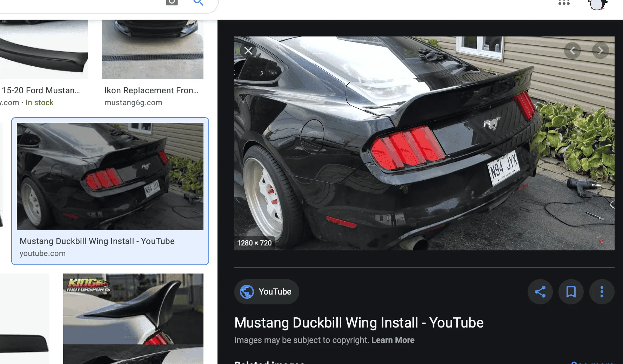Open Mustang Duckbill Wing Install title link

point(359,323)
